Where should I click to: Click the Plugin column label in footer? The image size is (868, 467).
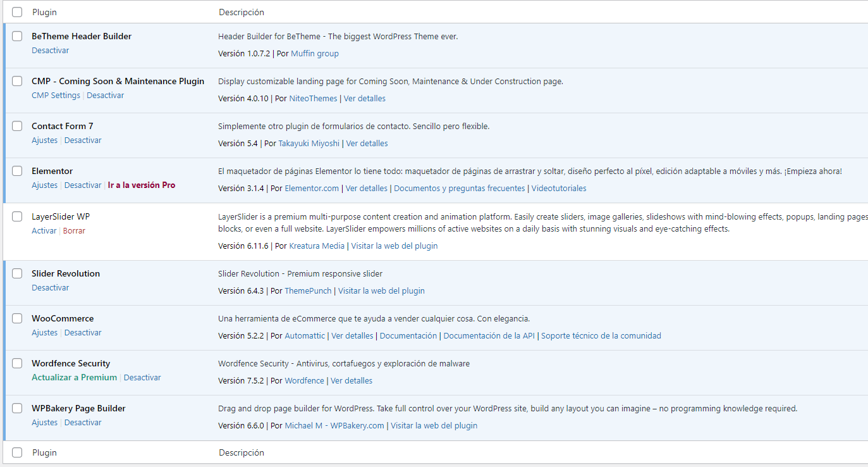[x=44, y=452]
